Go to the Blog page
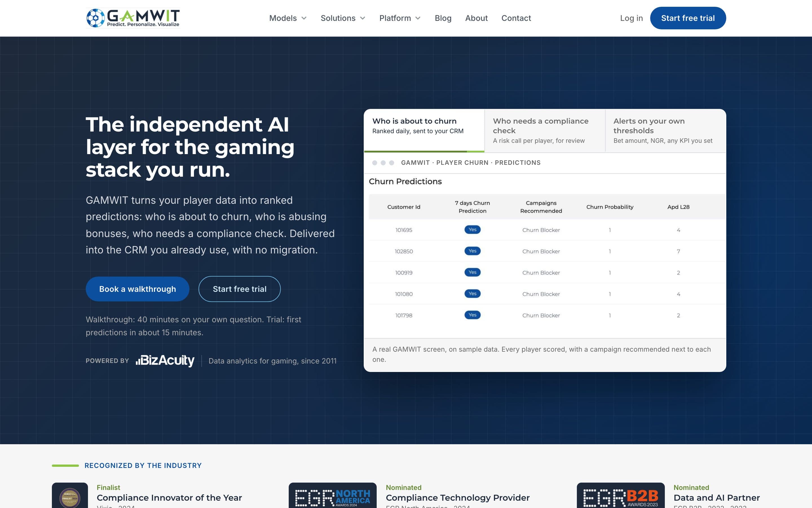The height and width of the screenshot is (508, 812). [443, 18]
